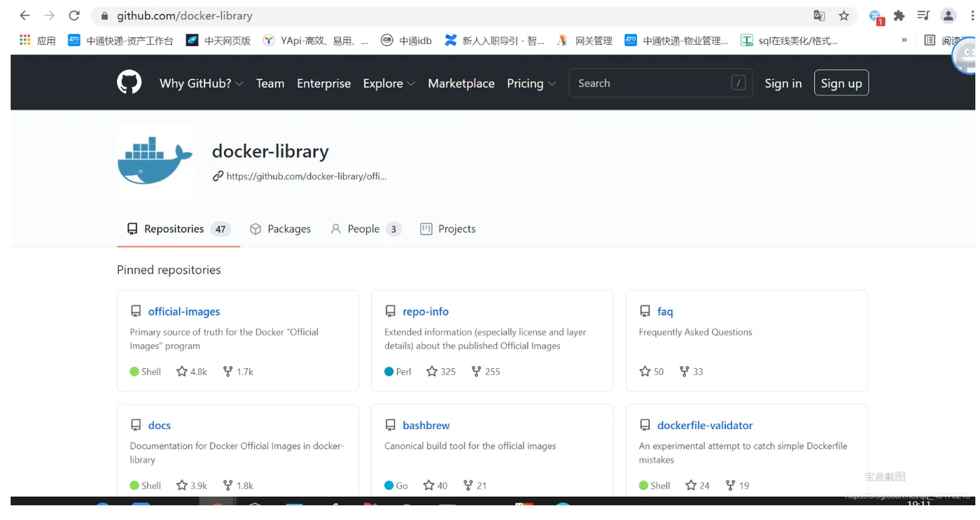Open the organization URL under docker-library
This screenshot has width=980, height=520.
[x=306, y=176]
